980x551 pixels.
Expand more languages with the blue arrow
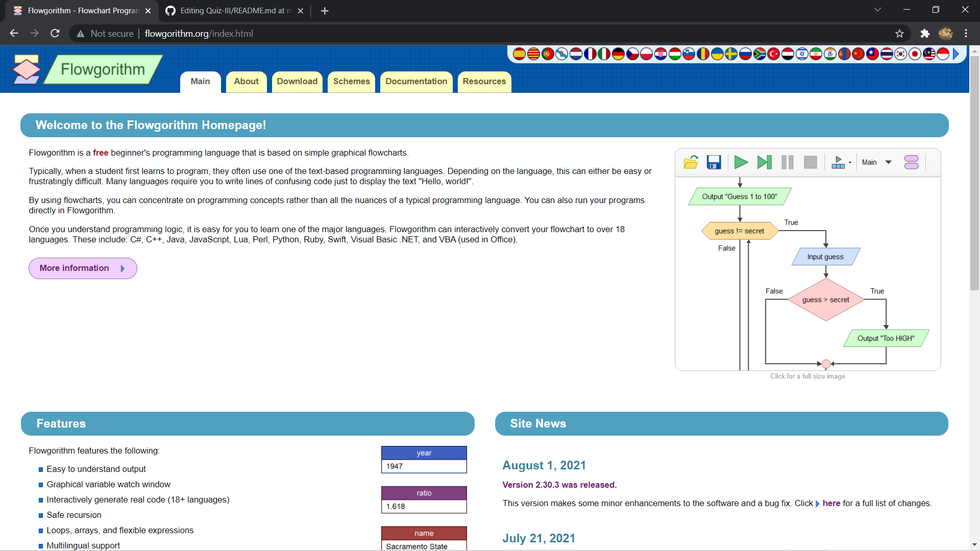point(956,54)
